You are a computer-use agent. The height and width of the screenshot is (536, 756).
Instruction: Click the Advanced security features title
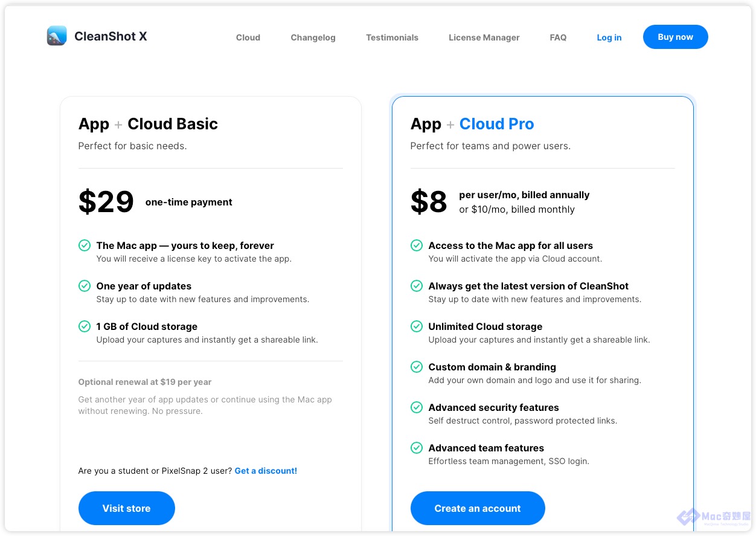[493, 407]
